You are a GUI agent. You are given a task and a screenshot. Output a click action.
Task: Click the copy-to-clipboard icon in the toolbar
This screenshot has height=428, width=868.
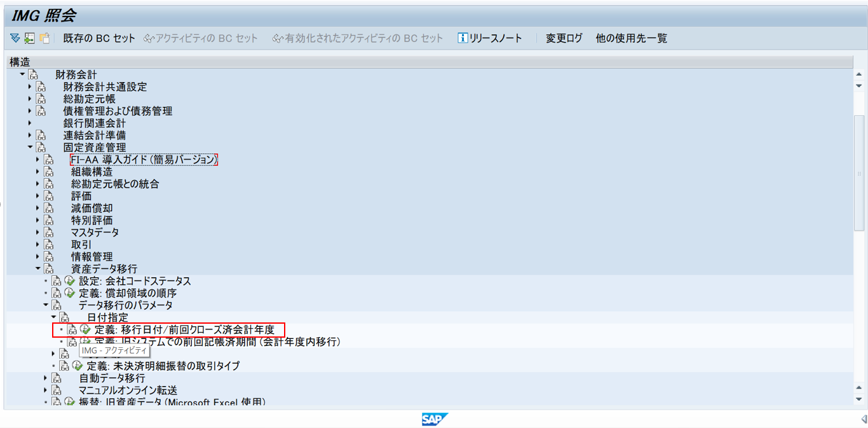point(44,38)
